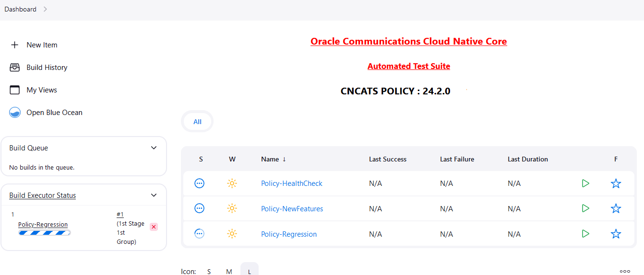Viewport: 644px width, 275px height.
Task: Click the Dashboard breadcrumb link
Action: [x=21, y=9]
